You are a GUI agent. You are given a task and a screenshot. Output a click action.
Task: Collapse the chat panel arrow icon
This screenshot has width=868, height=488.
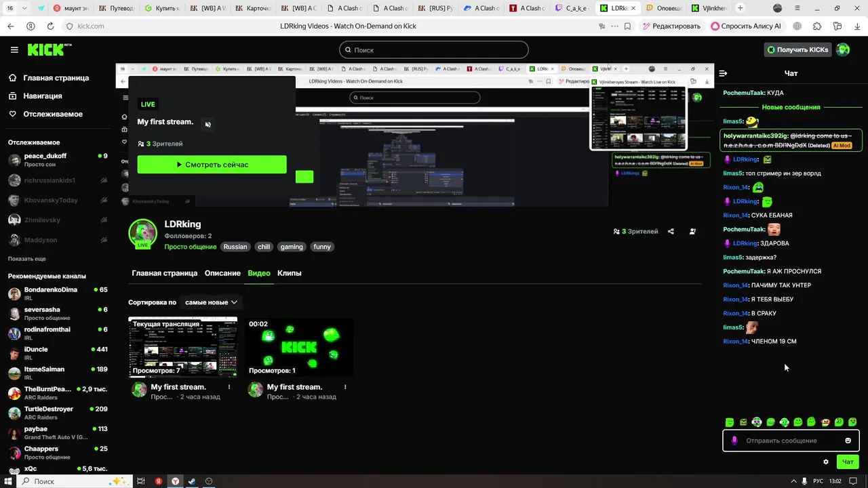(x=723, y=73)
